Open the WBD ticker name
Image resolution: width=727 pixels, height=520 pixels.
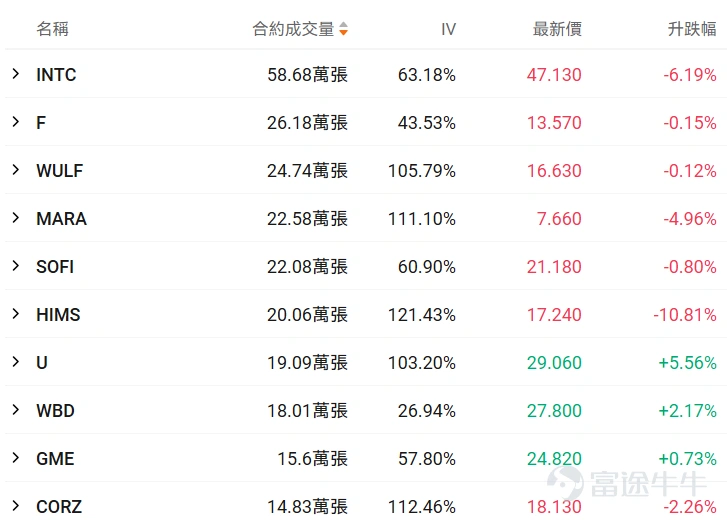point(55,411)
